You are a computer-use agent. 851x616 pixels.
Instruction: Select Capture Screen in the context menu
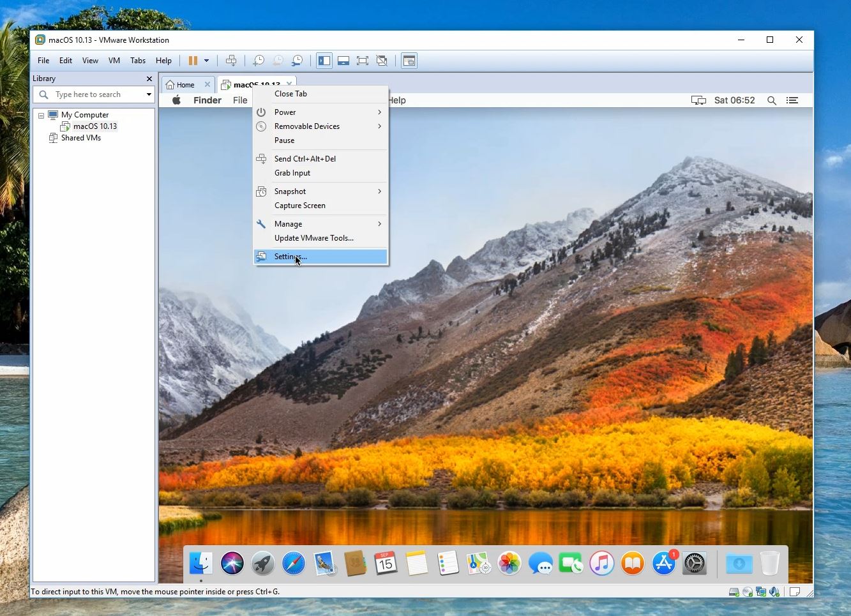320,206
